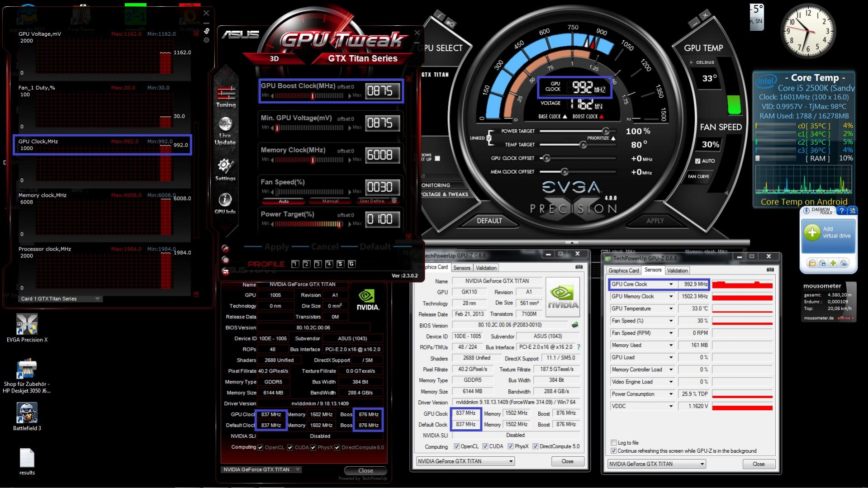Open Card 1:GTX Titan Series monitor dropdown
868x488 pixels.
click(61, 299)
